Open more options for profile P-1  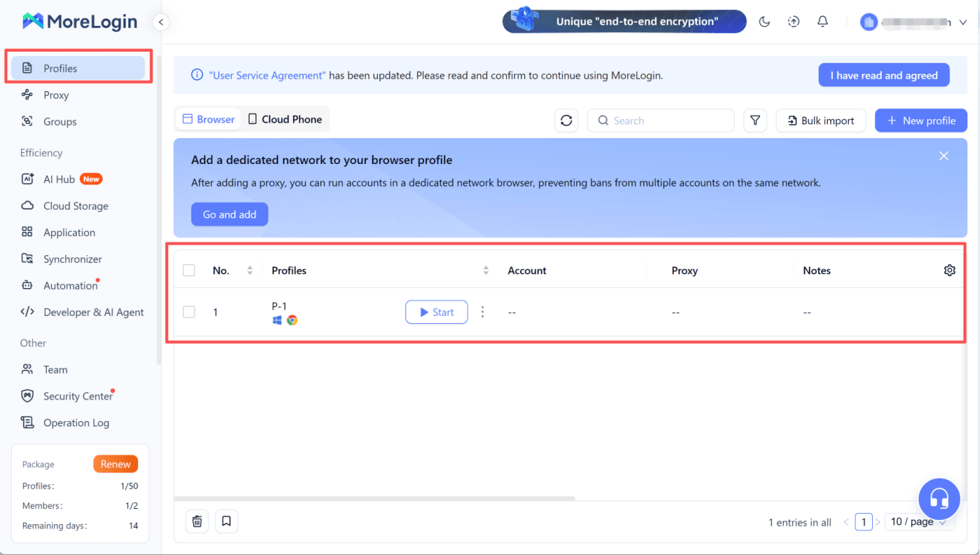coord(482,312)
